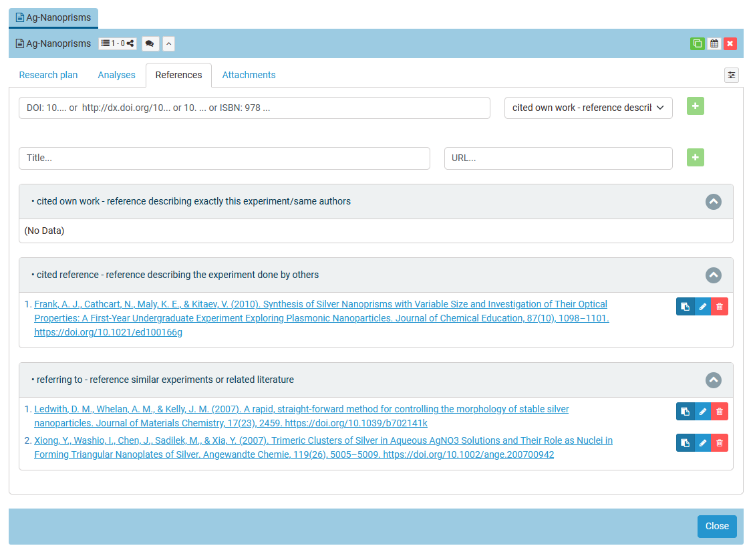The height and width of the screenshot is (560, 753).
Task: Copy the Frank et al. reference
Action: point(685,307)
